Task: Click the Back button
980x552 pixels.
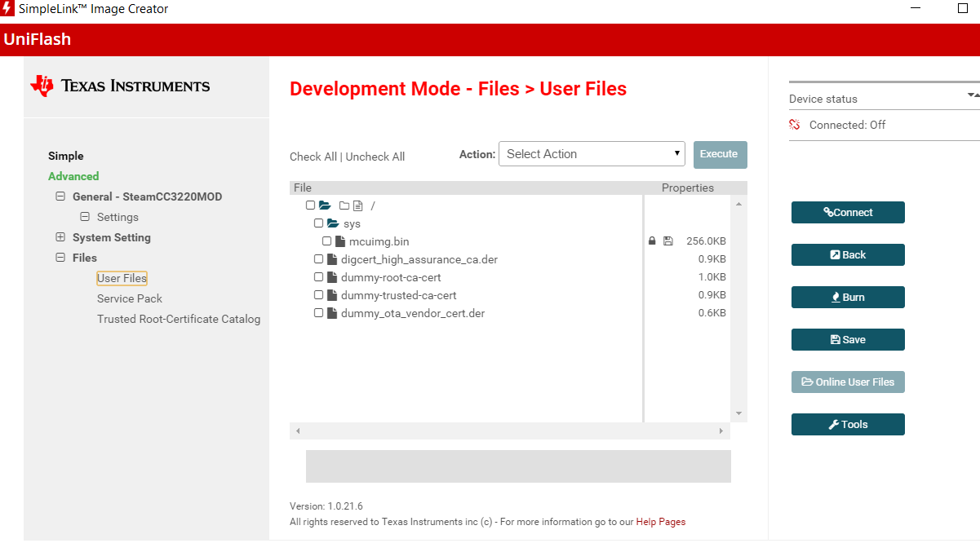Action: 848,254
